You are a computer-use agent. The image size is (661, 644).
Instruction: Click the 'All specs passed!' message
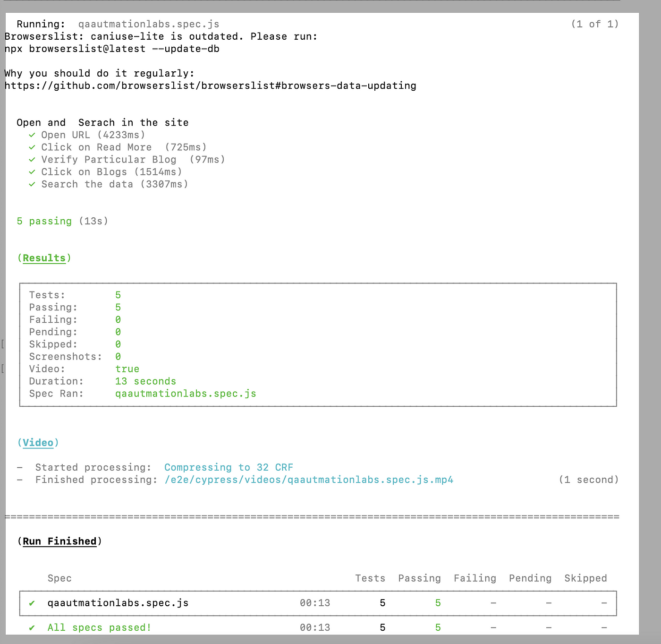99,627
